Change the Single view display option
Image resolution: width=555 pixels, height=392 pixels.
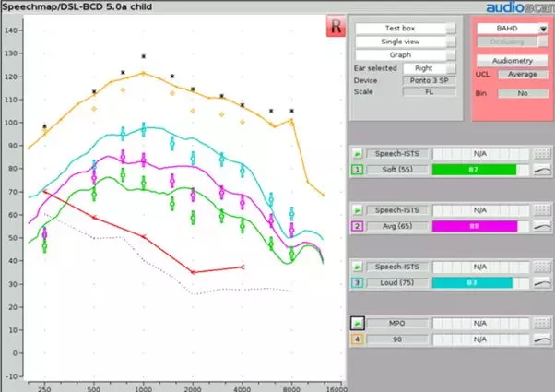point(406,42)
